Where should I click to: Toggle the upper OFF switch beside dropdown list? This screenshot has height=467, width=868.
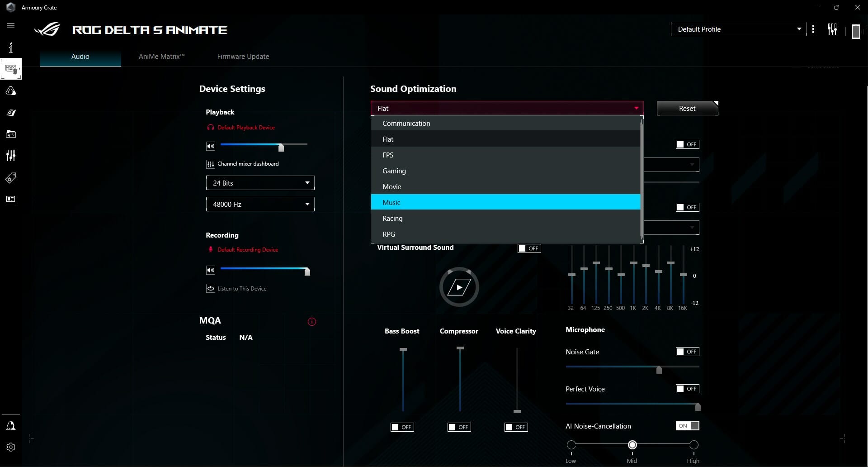coord(688,144)
